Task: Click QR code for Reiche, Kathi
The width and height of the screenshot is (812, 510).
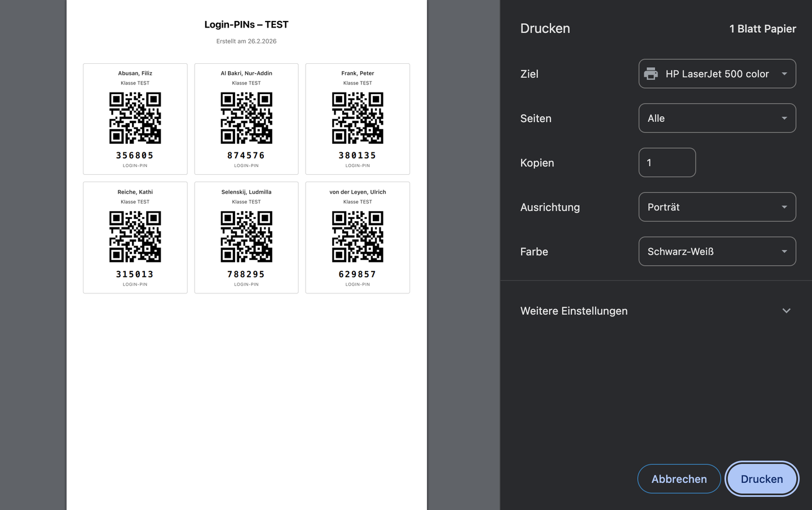Action: click(x=135, y=237)
